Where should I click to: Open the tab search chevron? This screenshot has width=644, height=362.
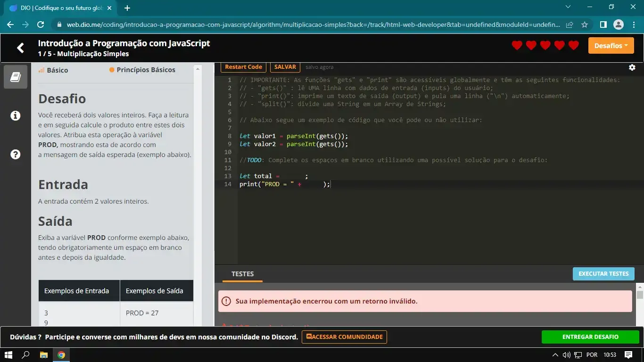pos(568,7)
